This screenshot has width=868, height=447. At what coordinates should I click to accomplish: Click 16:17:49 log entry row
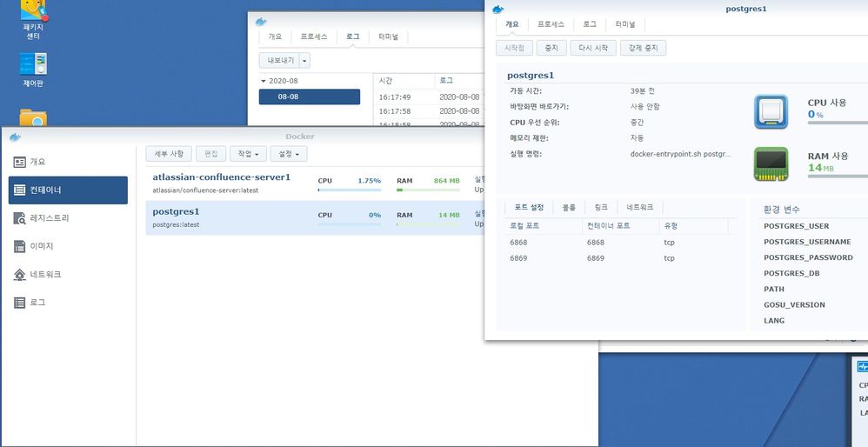[x=429, y=97]
